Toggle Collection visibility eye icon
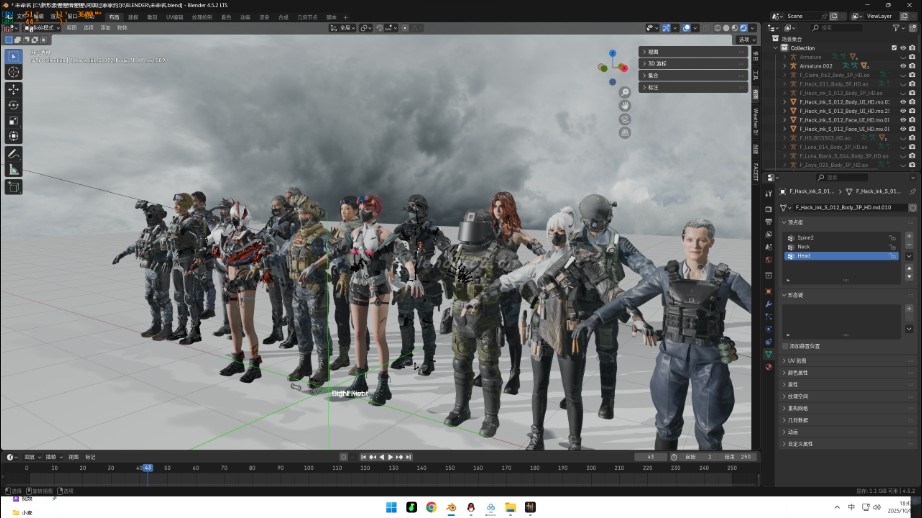Screen dimensions: 922x518 [x=903, y=48]
